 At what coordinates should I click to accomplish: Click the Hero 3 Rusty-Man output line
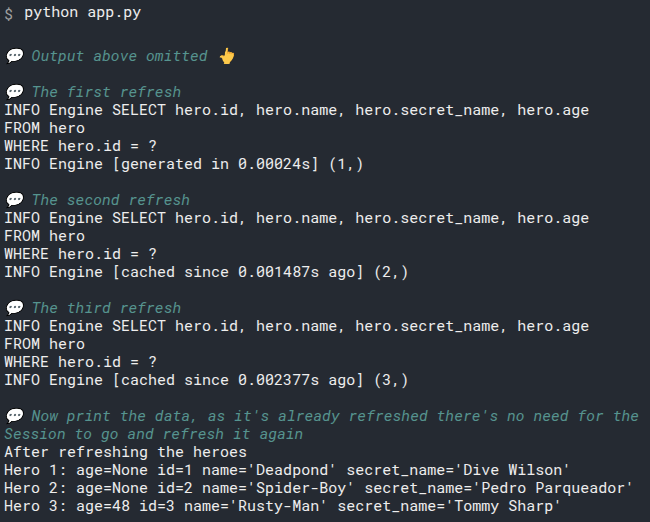pyautogui.click(x=282, y=506)
